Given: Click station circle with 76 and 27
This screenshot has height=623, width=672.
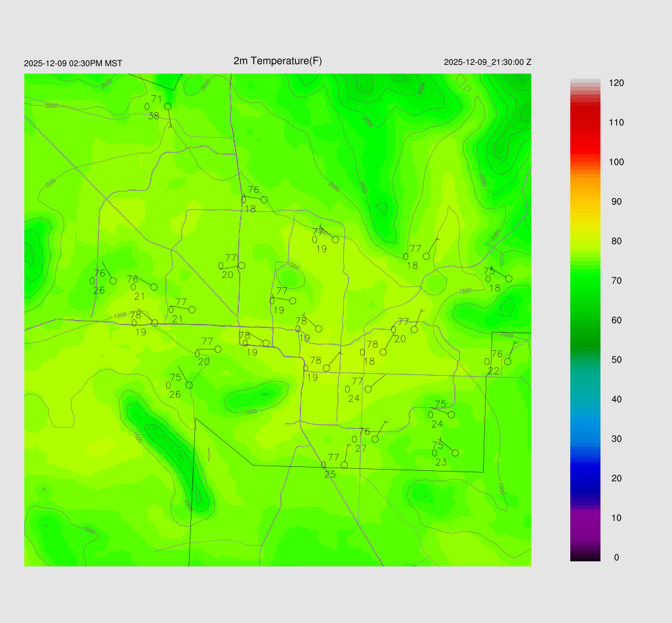Looking at the screenshot, I should click(x=375, y=439).
